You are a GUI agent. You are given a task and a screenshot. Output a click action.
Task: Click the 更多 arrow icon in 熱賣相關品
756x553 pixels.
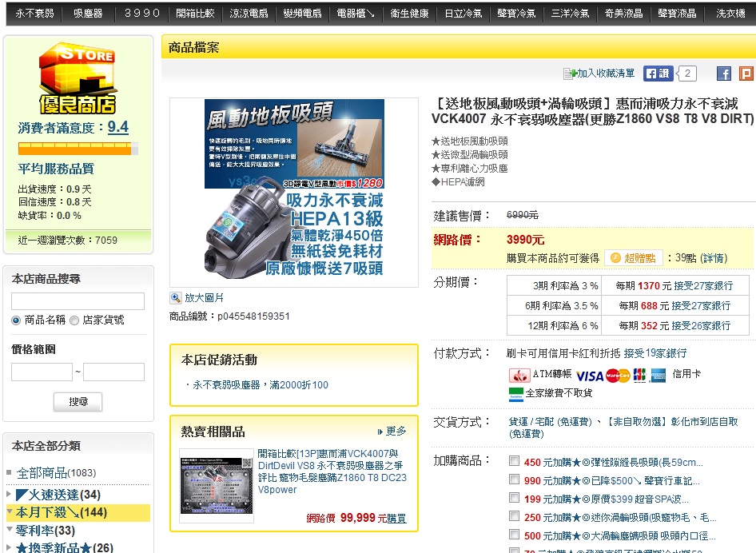coord(380,432)
